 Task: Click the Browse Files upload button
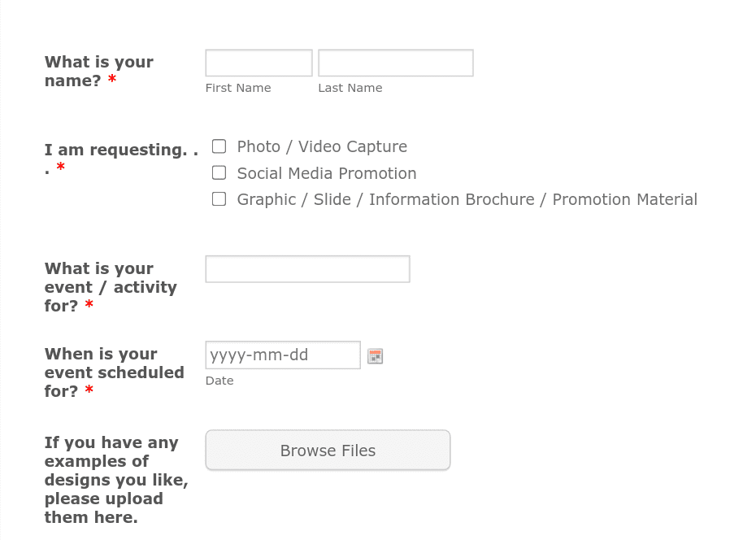tap(328, 450)
